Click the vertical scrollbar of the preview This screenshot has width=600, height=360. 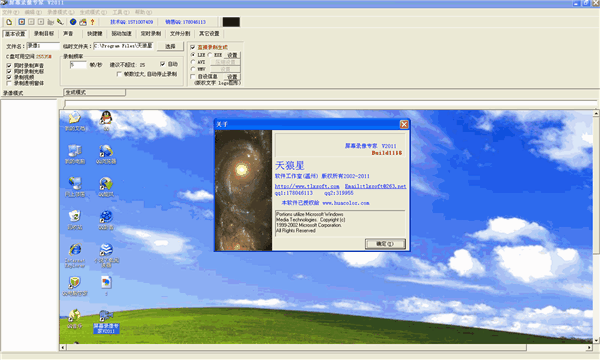[x=596, y=226]
